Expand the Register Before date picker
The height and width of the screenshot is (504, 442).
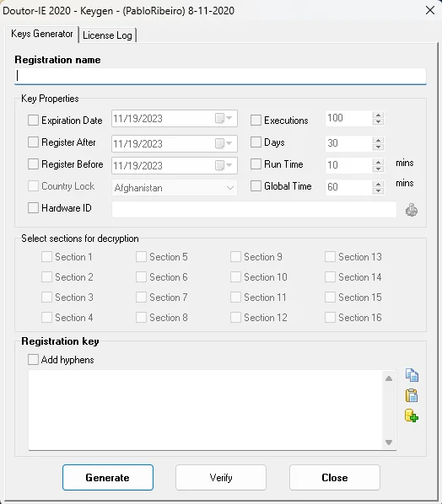pyautogui.click(x=224, y=165)
